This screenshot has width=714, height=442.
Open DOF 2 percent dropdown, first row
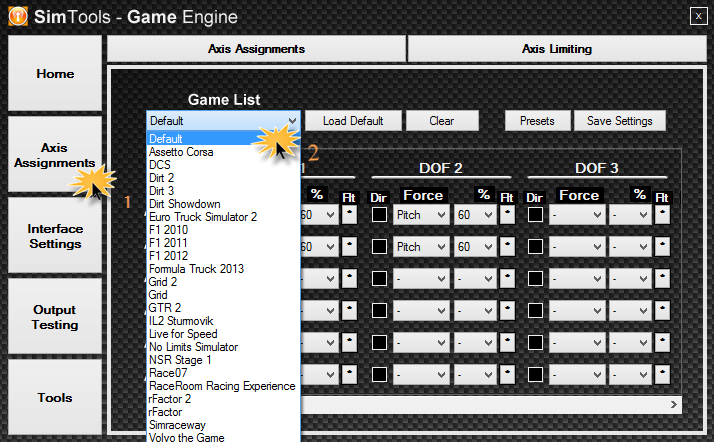[x=475, y=215]
